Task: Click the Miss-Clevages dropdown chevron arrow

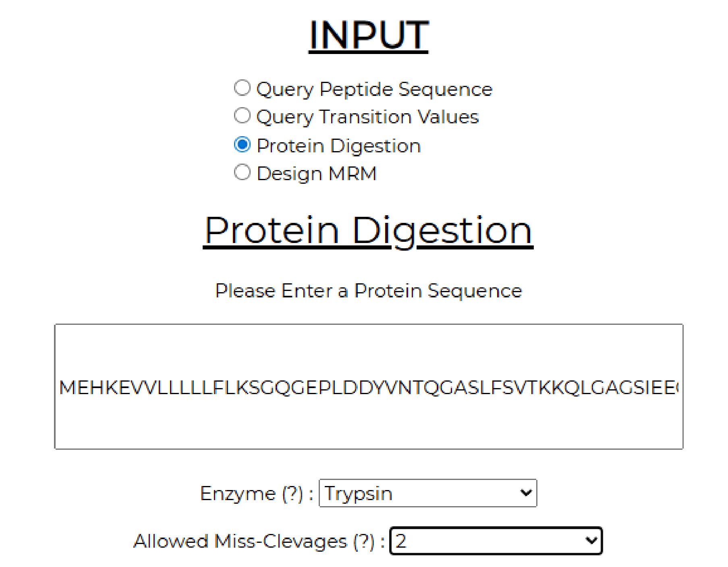Action: click(591, 540)
